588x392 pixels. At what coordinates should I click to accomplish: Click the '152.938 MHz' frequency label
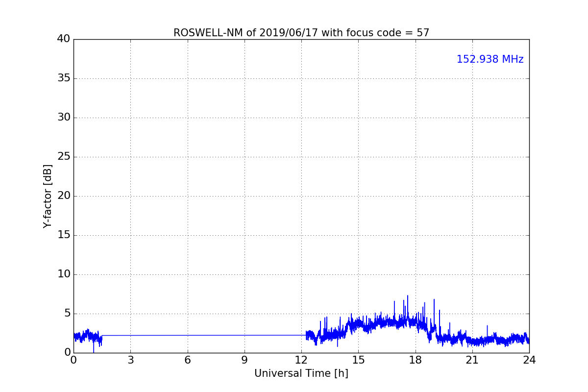point(490,59)
